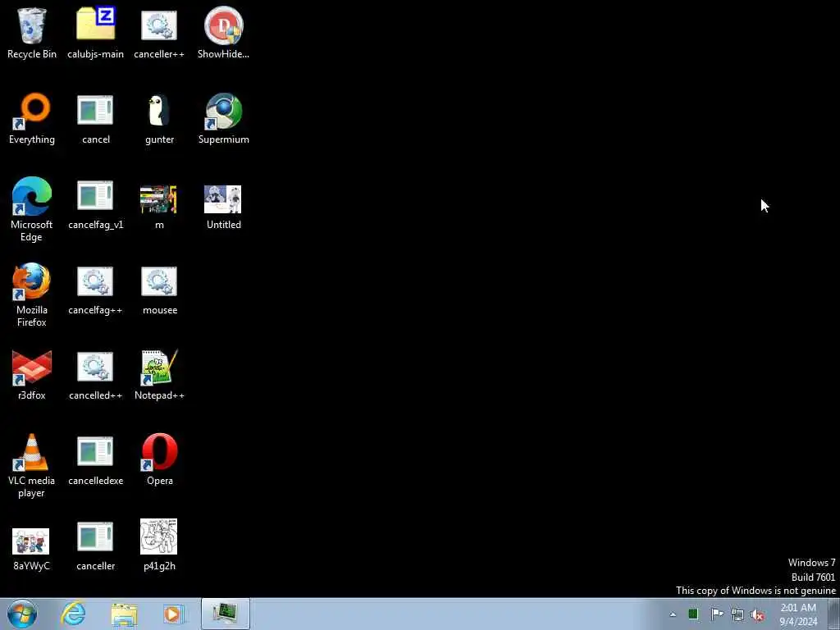The height and width of the screenshot is (630, 840).
Task: Open Action Center flag icon
Action: (x=717, y=614)
